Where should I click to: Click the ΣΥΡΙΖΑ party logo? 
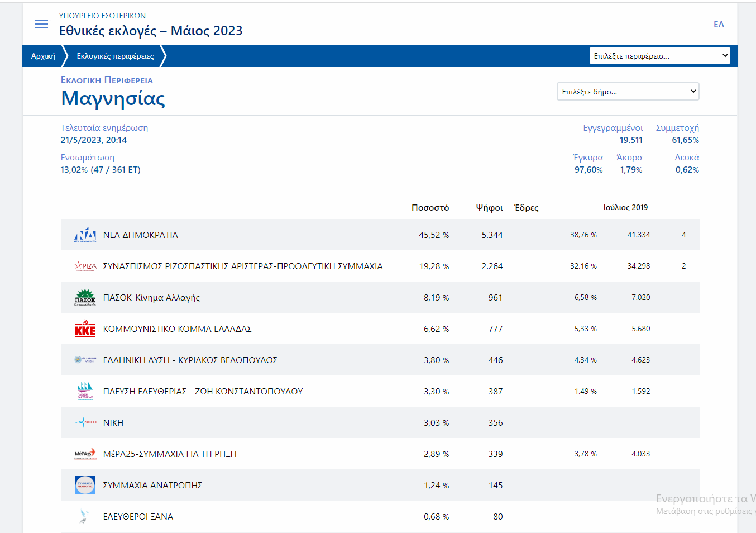coord(85,266)
